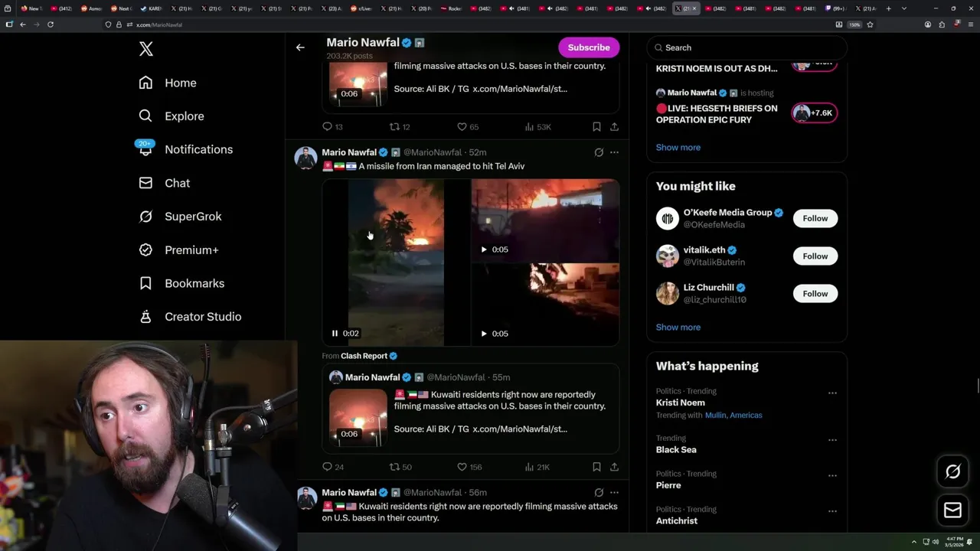Open Notifications in the sidebar
The width and height of the screenshot is (980, 551).
pyautogui.click(x=185, y=149)
